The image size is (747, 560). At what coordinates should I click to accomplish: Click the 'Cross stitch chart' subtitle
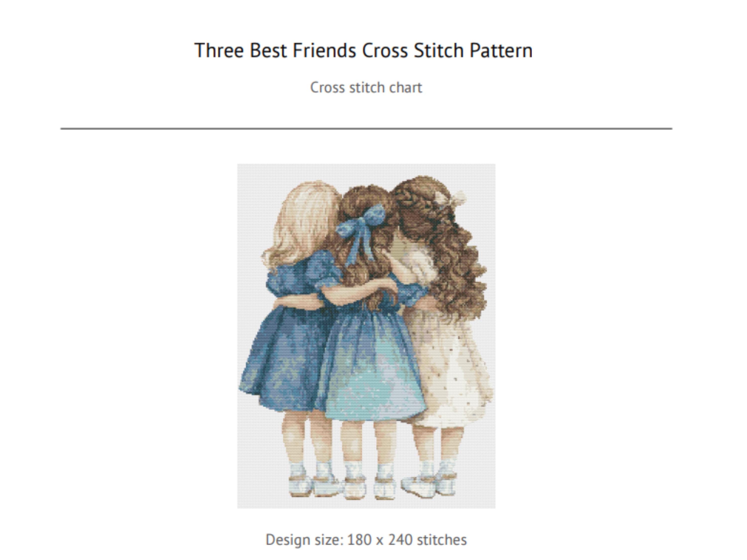tap(366, 88)
